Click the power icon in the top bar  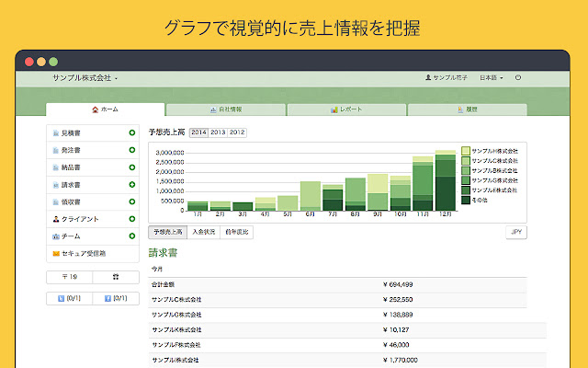[518, 78]
